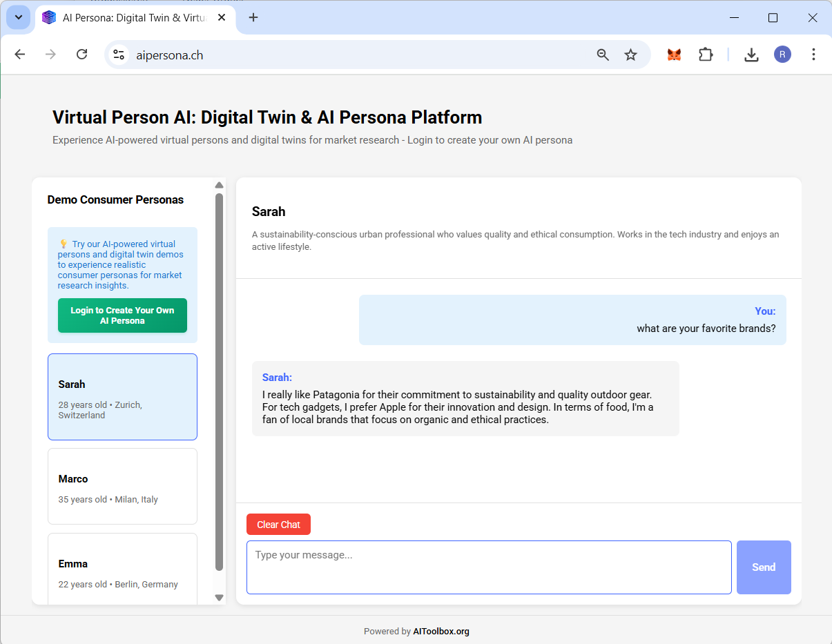Open site information icon in address bar
832x644 pixels.
(x=119, y=55)
